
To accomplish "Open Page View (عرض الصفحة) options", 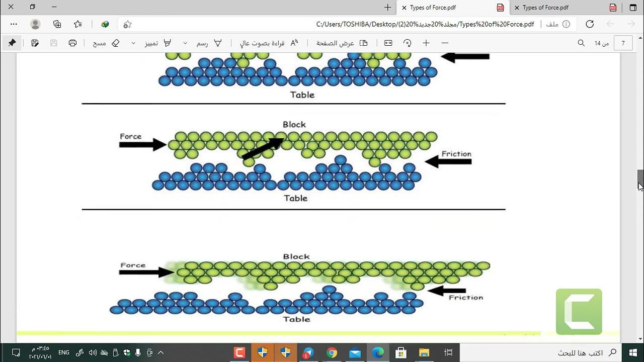I will (342, 43).
